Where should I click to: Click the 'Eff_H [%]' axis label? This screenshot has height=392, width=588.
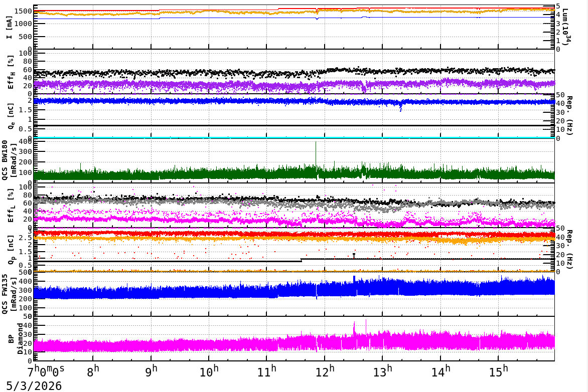[x=11, y=72]
